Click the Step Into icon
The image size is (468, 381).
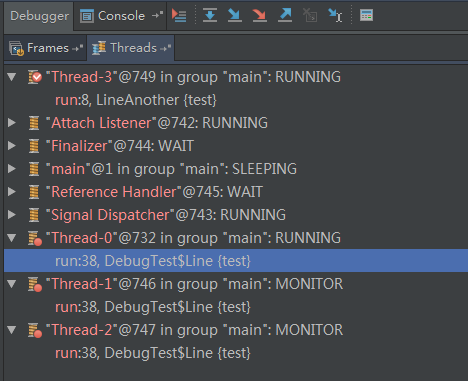235,15
